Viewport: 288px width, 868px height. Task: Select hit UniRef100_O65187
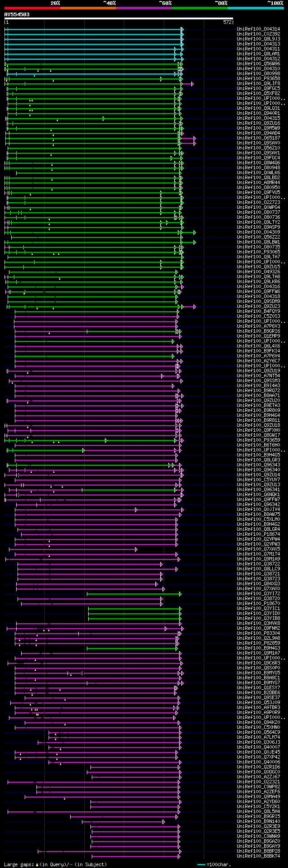258,138
